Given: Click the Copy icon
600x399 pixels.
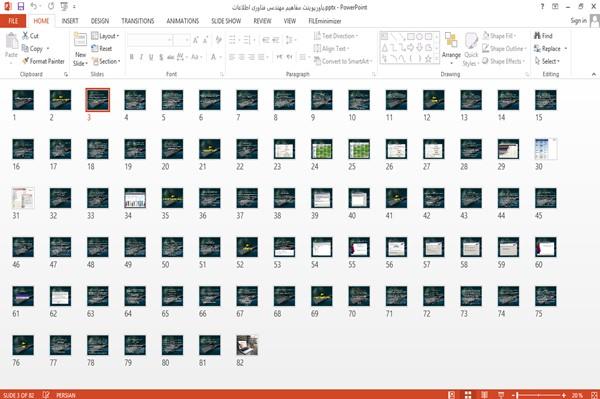Looking at the screenshot, I should pyautogui.click(x=25, y=49).
